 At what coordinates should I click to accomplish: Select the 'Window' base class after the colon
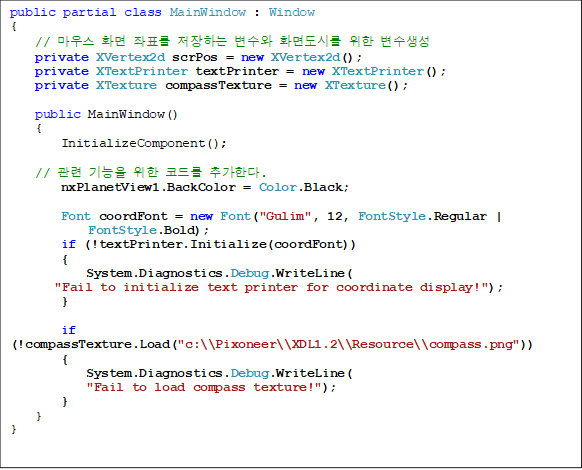point(292,12)
